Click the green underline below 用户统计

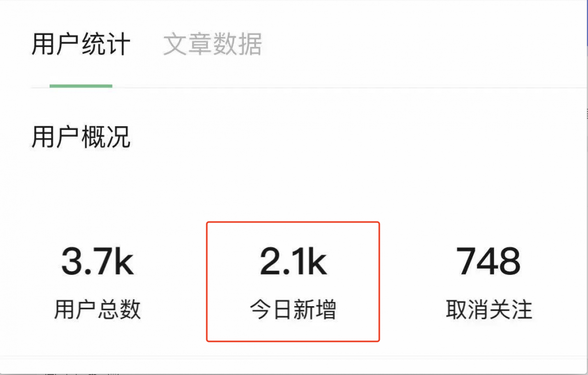click(81, 86)
